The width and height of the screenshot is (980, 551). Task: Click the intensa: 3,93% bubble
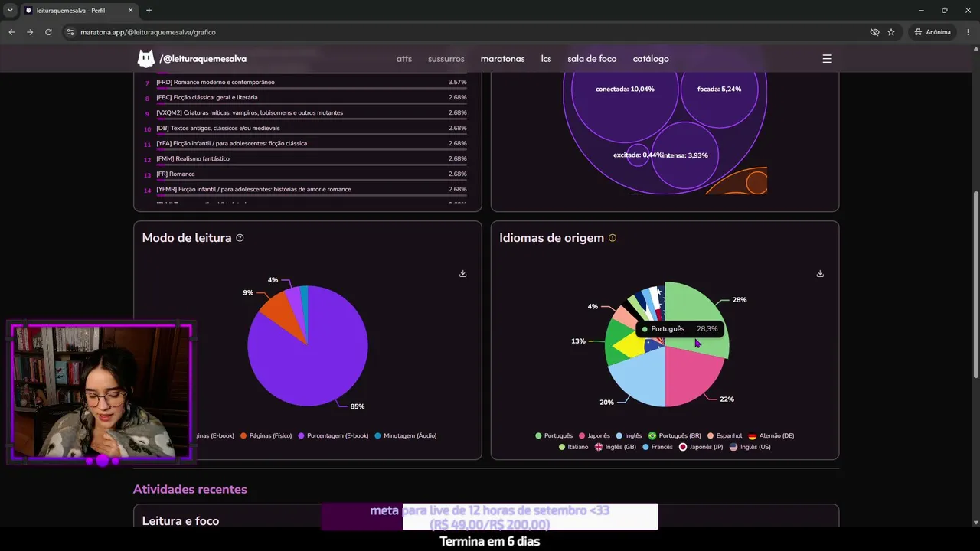click(x=684, y=155)
